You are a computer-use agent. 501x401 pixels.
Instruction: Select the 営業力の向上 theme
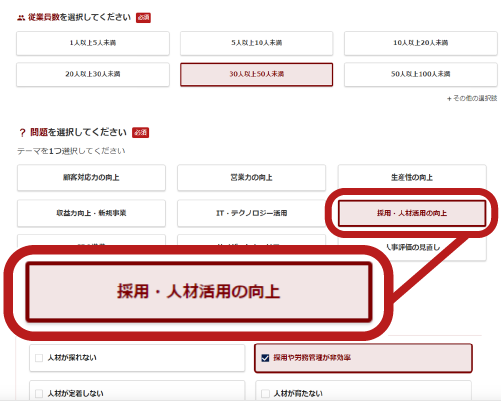(x=251, y=178)
